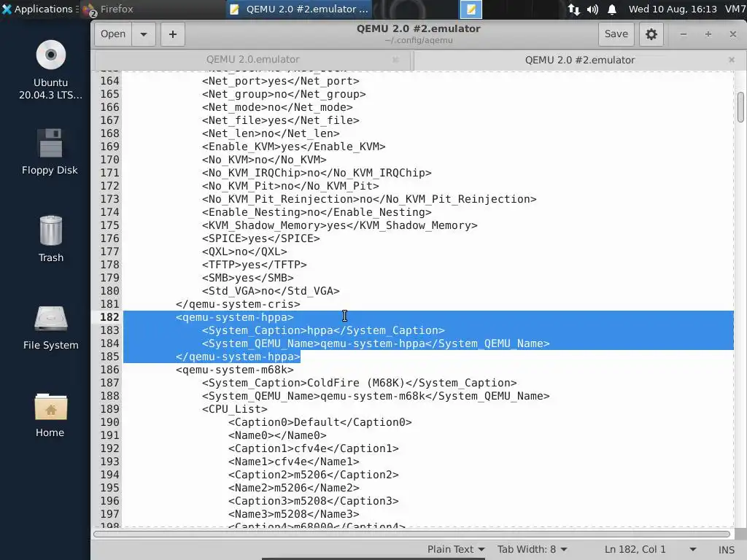This screenshot has height=560, width=747.
Task: Click the <Enable_KVM>yes</Enable_KVM> line
Action: [x=293, y=147]
